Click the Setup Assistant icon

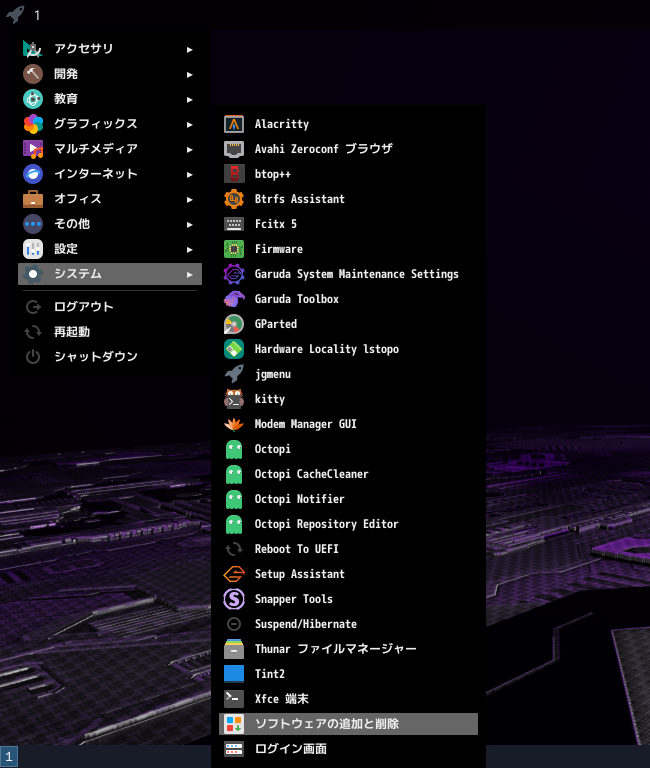click(x=234, y=574)
